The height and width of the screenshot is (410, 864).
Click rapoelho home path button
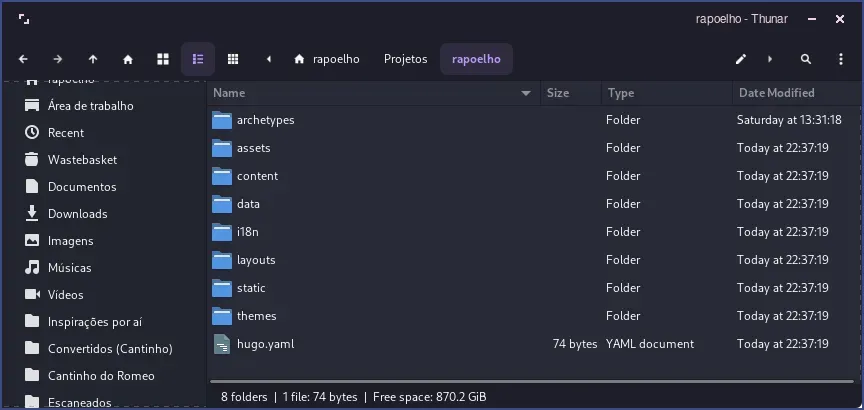pyautogui.click(x=327, y=59)
